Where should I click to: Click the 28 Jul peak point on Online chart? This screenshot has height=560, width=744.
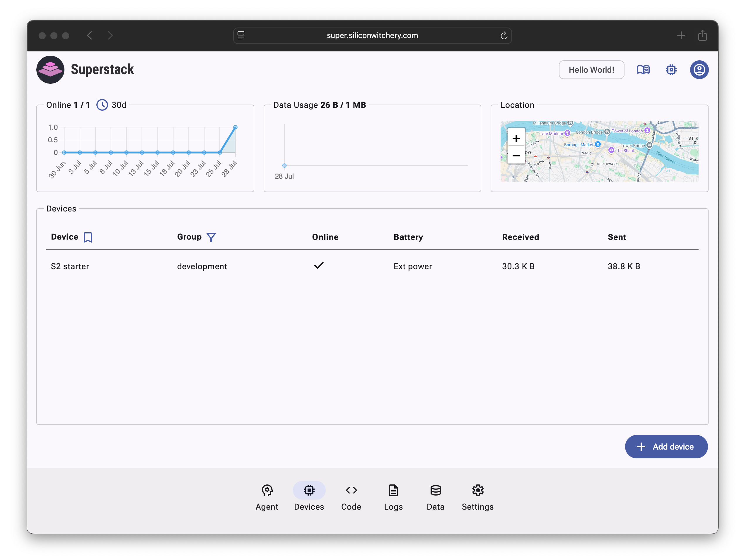tap(235, 127)
